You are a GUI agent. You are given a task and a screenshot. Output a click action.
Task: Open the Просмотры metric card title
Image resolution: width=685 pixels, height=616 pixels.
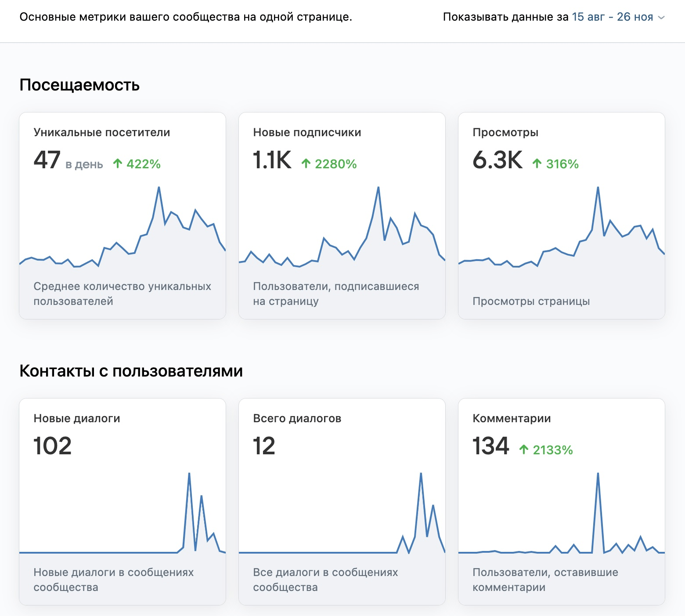[x=505, y=132]
